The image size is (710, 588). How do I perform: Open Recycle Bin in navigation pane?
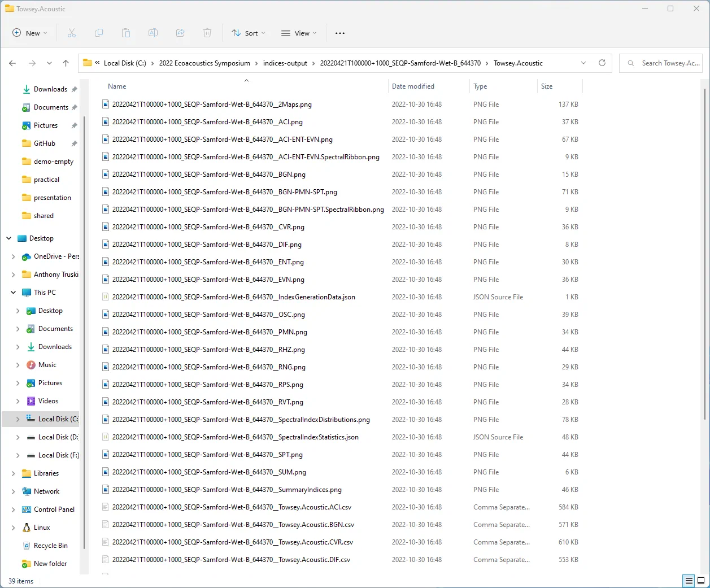click(x=51, y=546)
